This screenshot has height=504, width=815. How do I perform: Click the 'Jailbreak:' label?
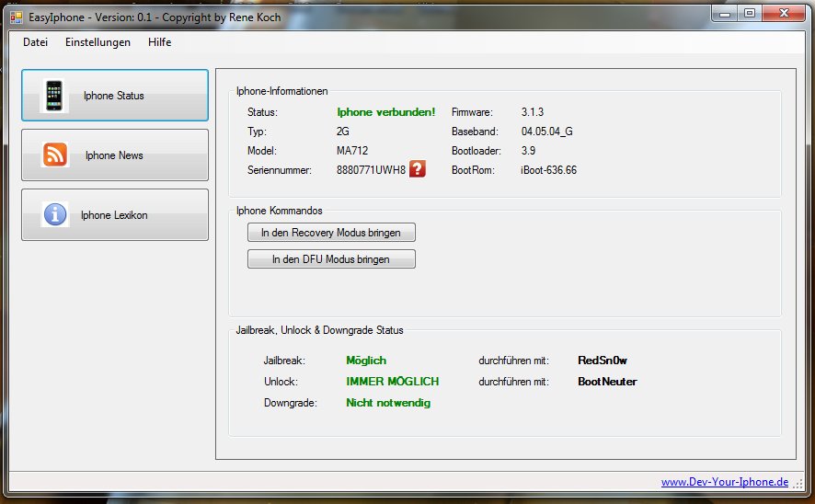pyautogui.click(x=284, y=361)
